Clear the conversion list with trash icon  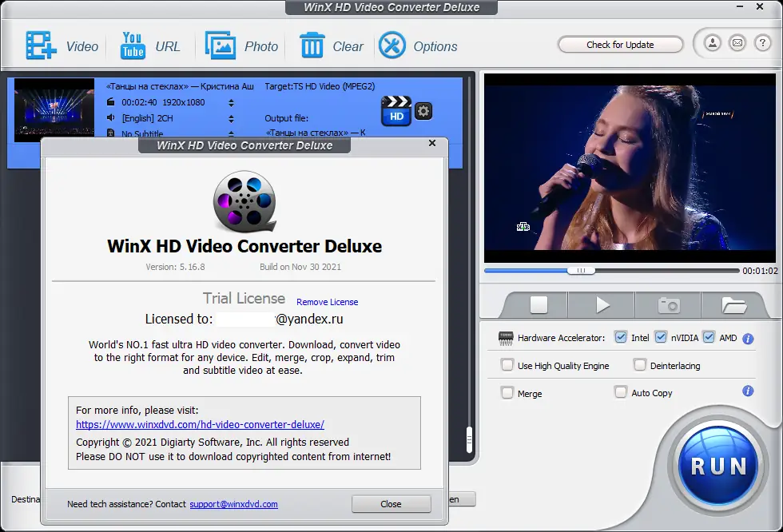pos(313,46)
